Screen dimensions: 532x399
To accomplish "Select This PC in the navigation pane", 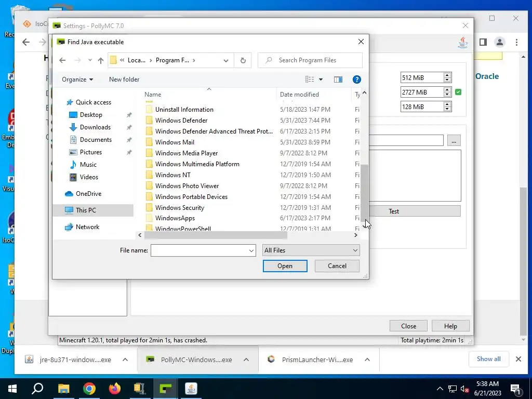I will [x=93, y=210].
